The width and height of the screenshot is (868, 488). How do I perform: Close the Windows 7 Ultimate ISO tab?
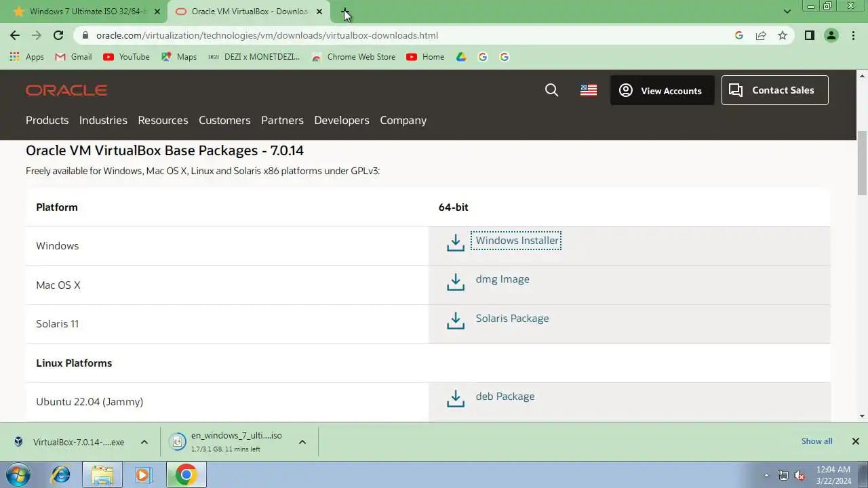[x=157, y=12]
